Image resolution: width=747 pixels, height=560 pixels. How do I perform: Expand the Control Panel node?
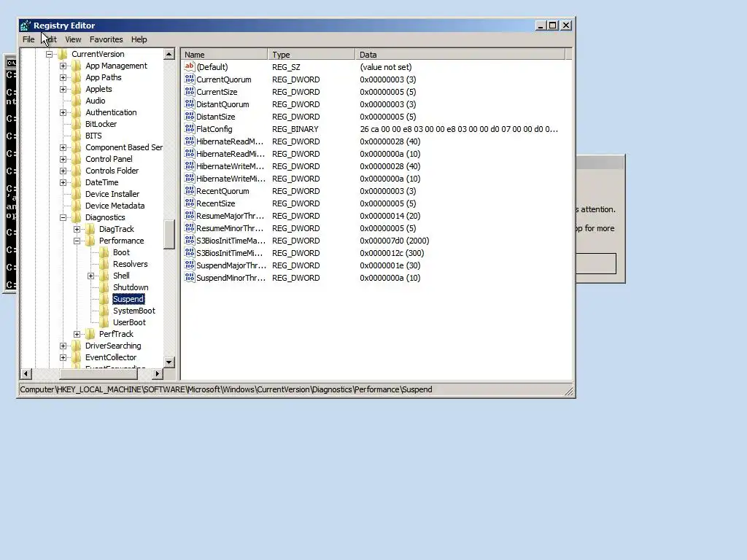[x=63, y=159]
